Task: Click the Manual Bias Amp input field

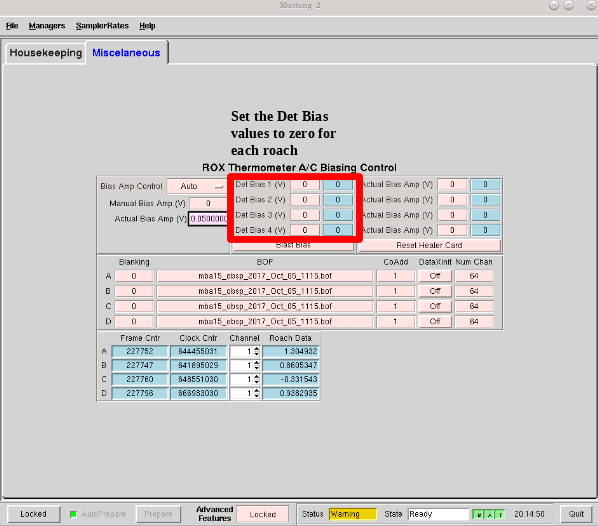Action: click(208, 203)
